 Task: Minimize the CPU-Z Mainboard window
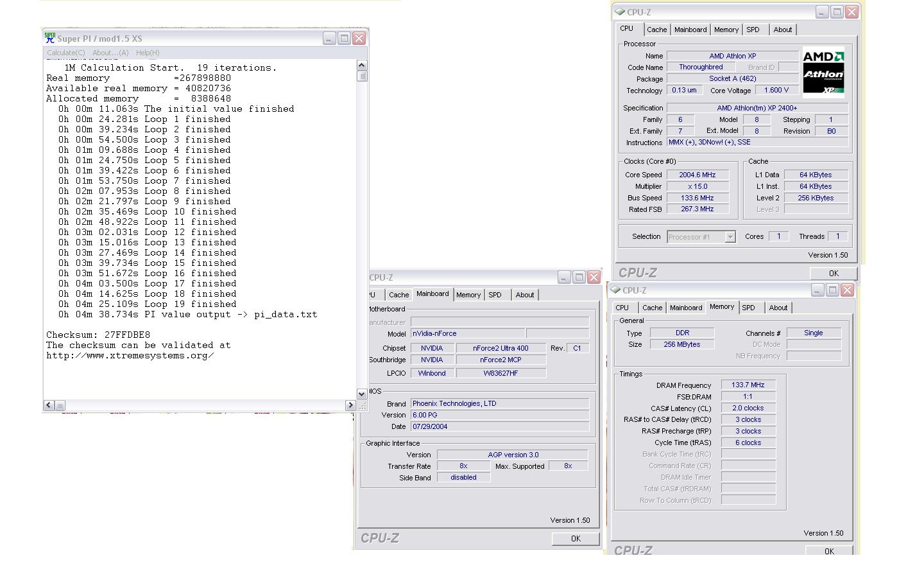[x=564, y=277]
